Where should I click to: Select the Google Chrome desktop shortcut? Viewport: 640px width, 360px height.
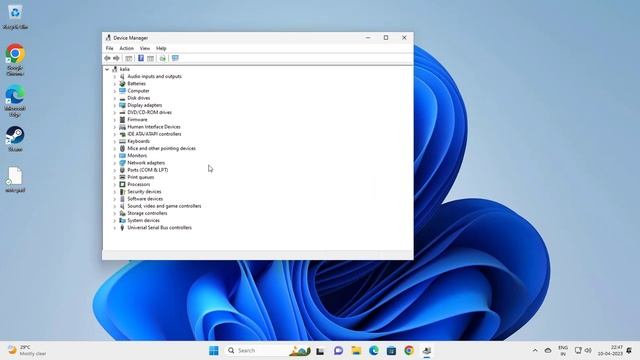[x=15, y=60]
